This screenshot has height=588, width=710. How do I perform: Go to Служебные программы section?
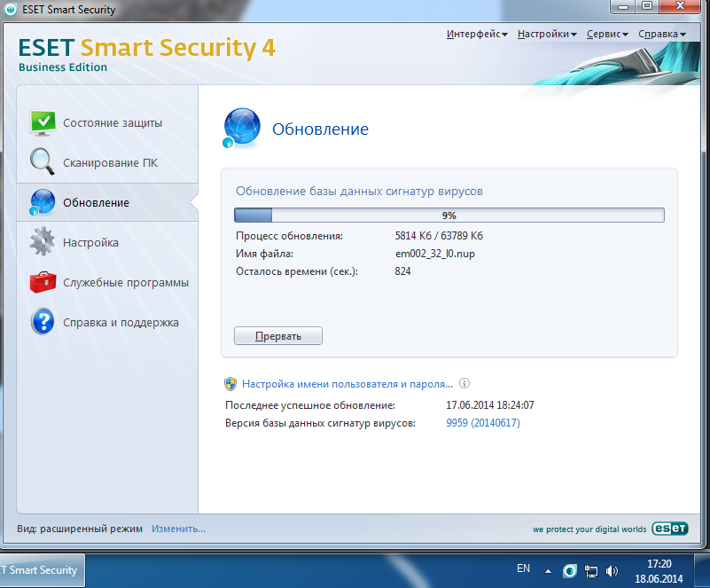click(x=126, y=283)
